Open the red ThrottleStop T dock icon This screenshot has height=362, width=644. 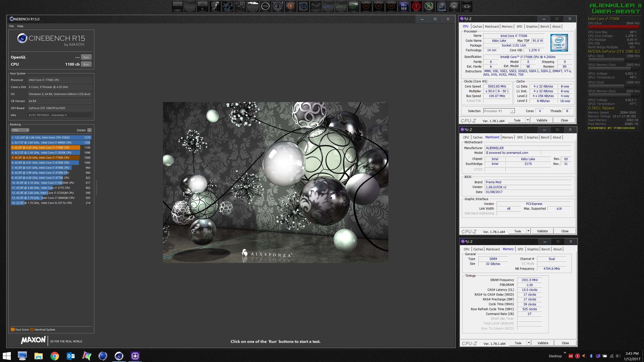click(416, 6)
